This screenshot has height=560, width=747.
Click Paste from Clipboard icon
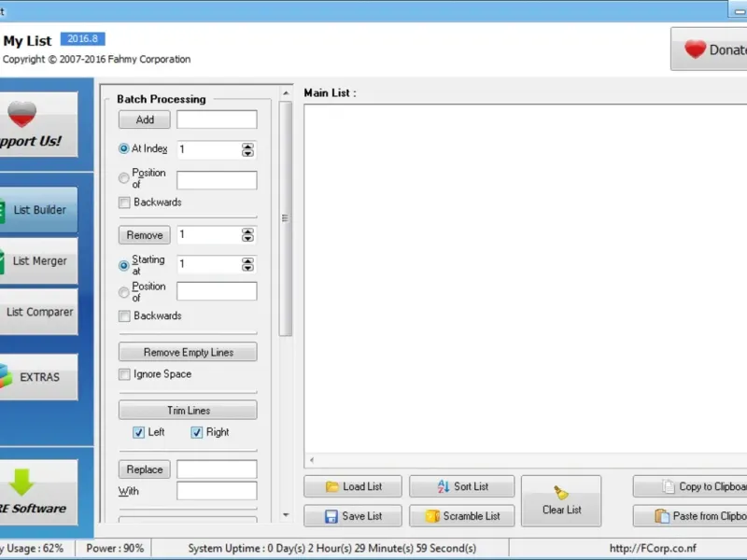click(662, 516)
